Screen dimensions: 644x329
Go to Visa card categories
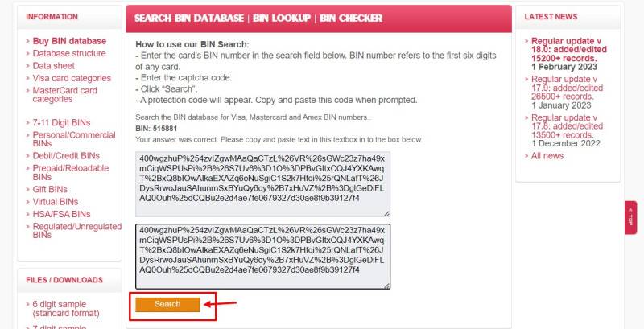(x=72, y=78)
